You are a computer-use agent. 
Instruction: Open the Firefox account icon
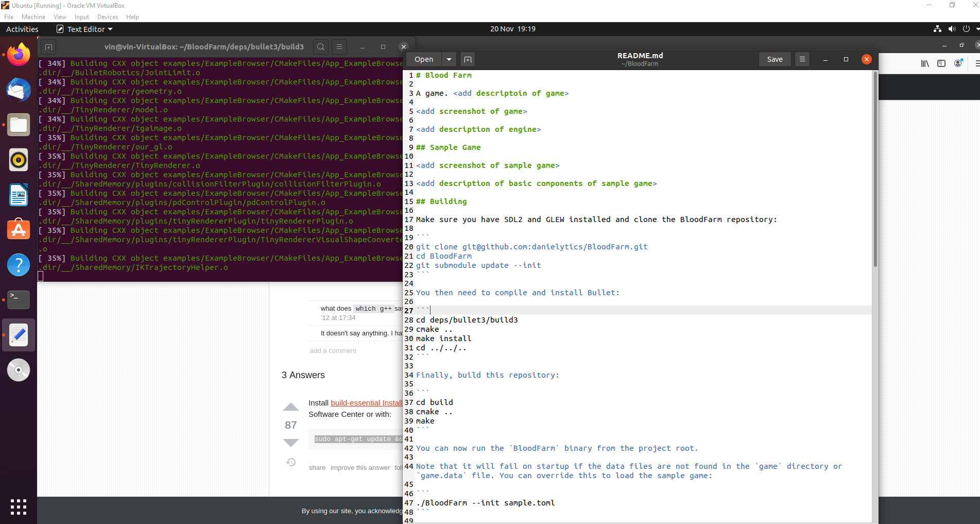point(958,63)
